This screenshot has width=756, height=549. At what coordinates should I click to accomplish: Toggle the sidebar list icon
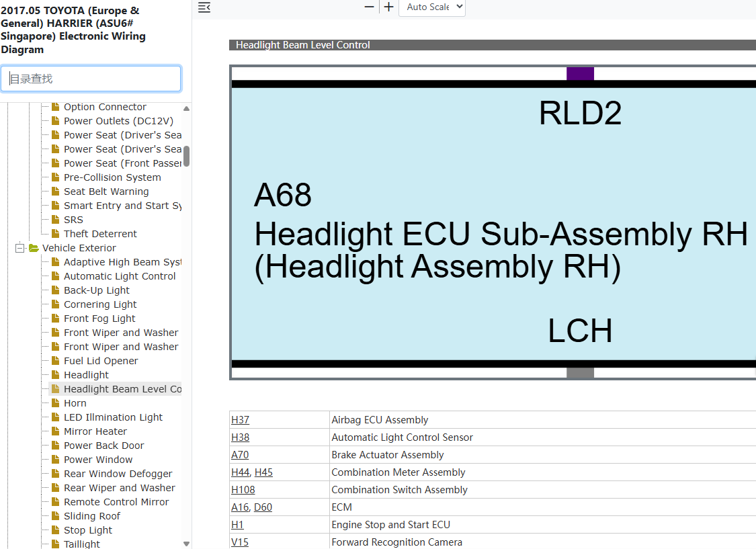point(204,7)
